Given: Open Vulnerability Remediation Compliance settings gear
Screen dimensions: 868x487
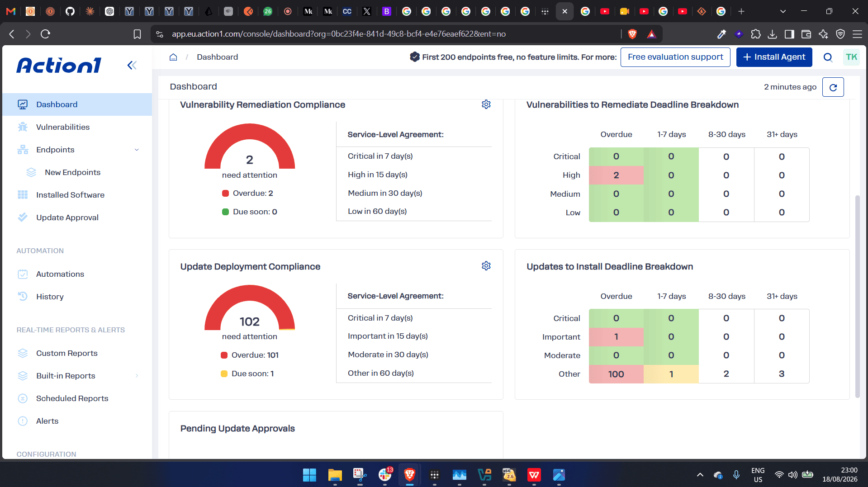Looking at the screenshot, I should [x=486, y=104].
